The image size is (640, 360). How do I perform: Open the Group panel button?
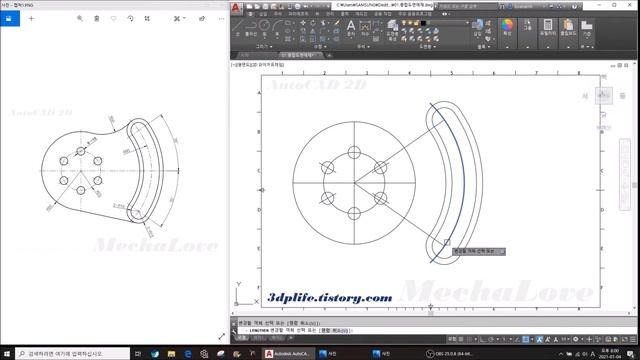coord(527,25)
